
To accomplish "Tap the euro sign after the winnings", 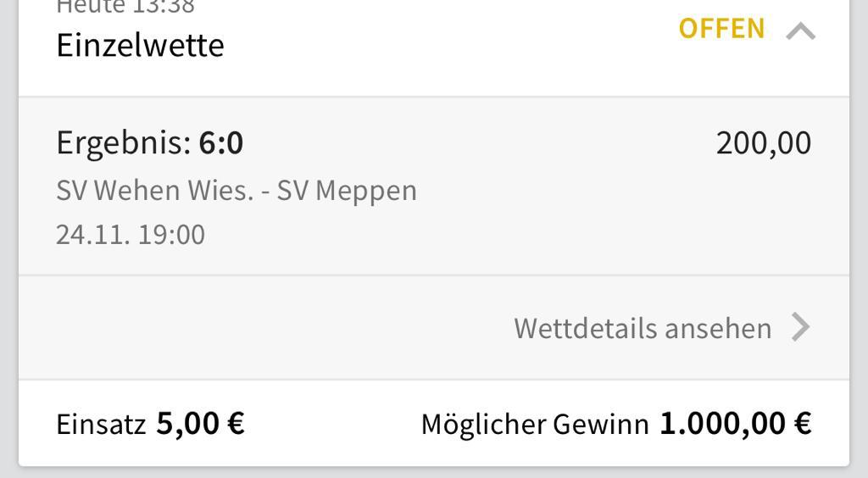I will click(803, 423).
